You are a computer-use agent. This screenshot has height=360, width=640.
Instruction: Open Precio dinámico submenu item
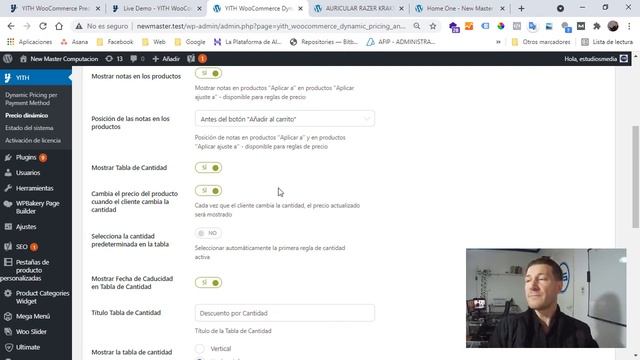click(x=27, y=116)
